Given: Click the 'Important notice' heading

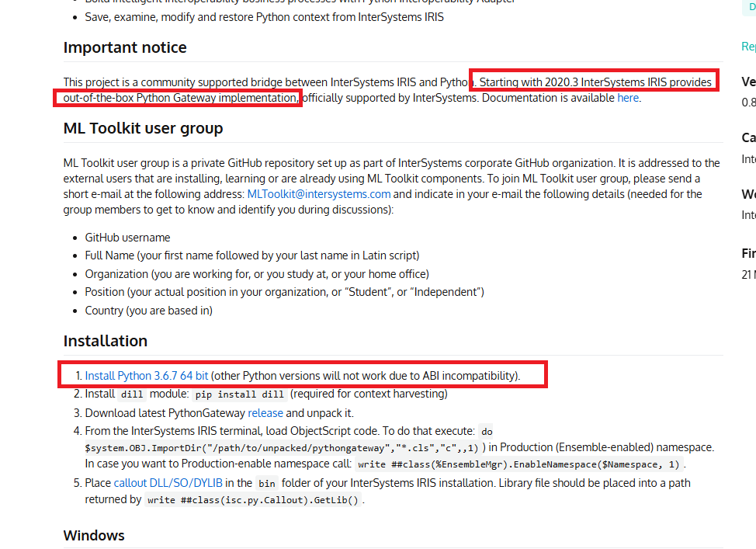Looking at the screenshot, I should 125,48.
